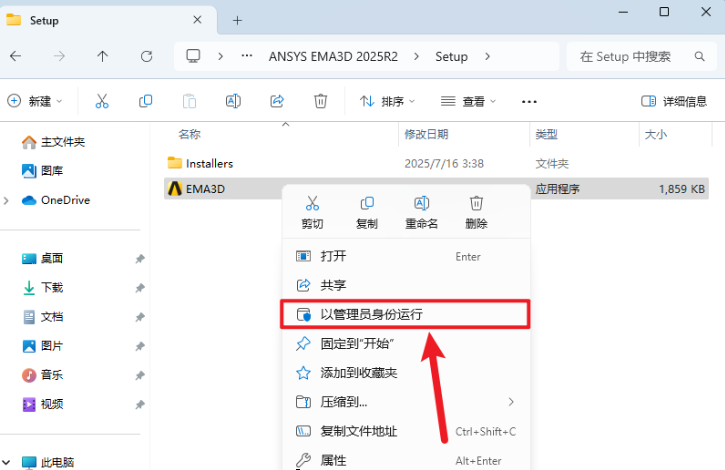The height and width of the screenshot is (470, 725).
Task: Click the toolbar Copy icon
Action: coord(146,101)
